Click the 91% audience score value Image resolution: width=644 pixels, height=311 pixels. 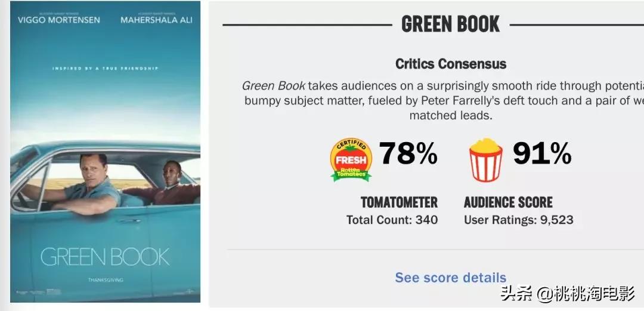coord(542,153)
